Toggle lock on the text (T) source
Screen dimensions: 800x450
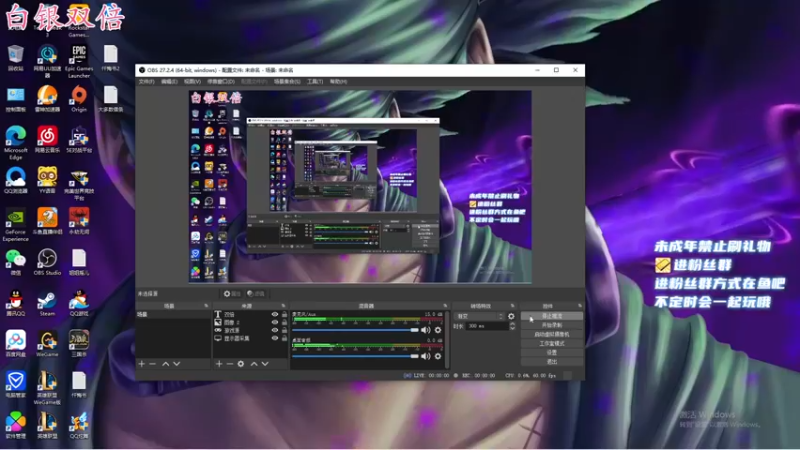[284, 314]
